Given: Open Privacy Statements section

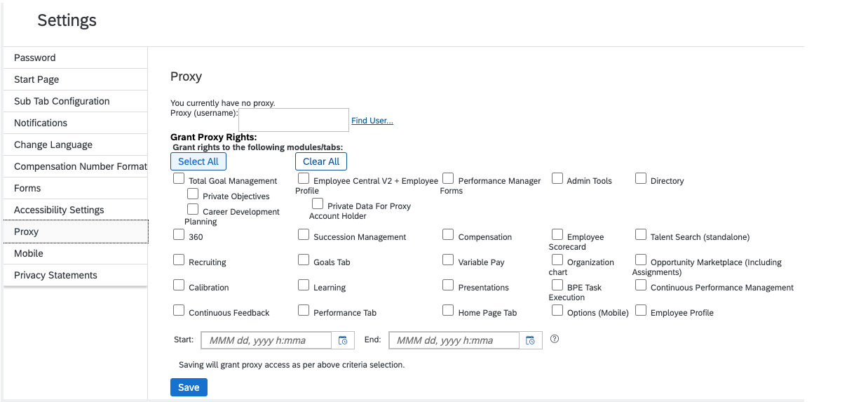Looking at the screenshot, I should (76, 275).
